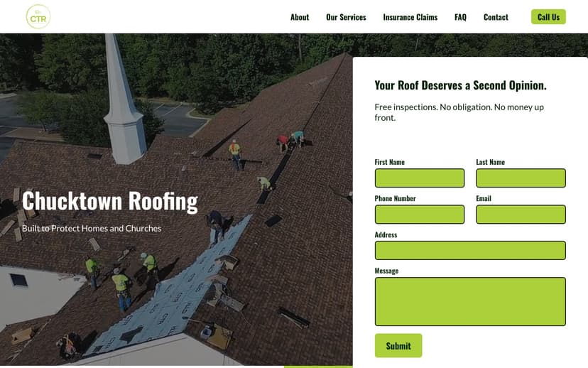Click the 'Built to Protect Homes and Churches' tagline
This screenshot has height=368, width=588.
(x=92, y=229)
